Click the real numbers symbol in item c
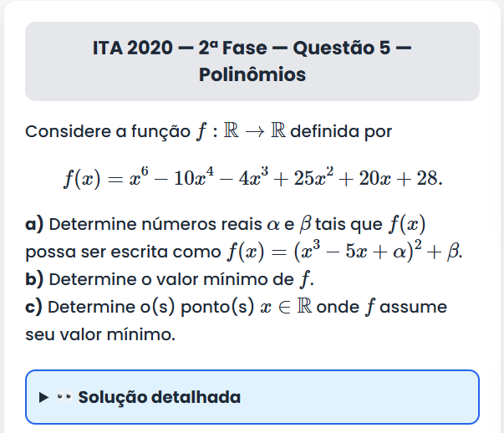The width and height of the screenshot is (504, 433). click(x=304, y=307)
